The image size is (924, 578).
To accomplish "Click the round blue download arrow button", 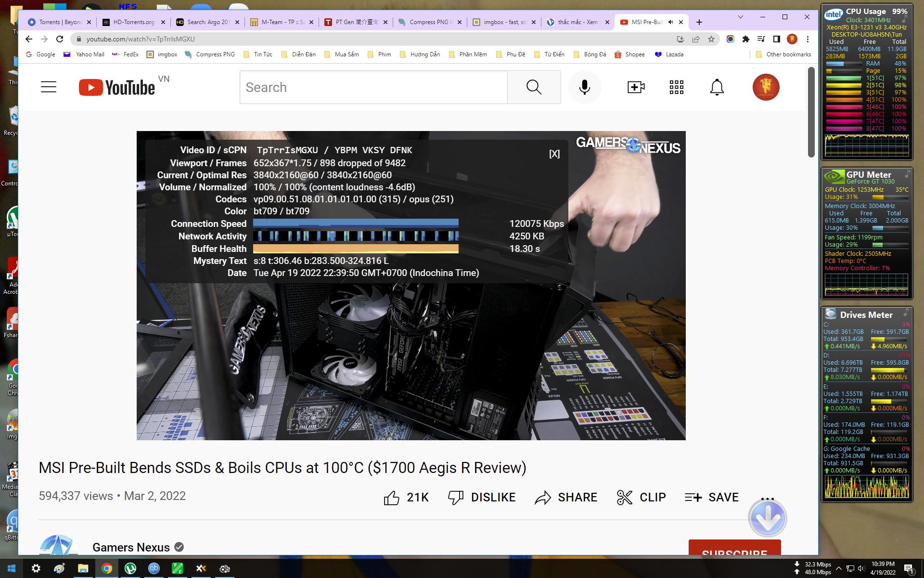I will pos(768,518).
